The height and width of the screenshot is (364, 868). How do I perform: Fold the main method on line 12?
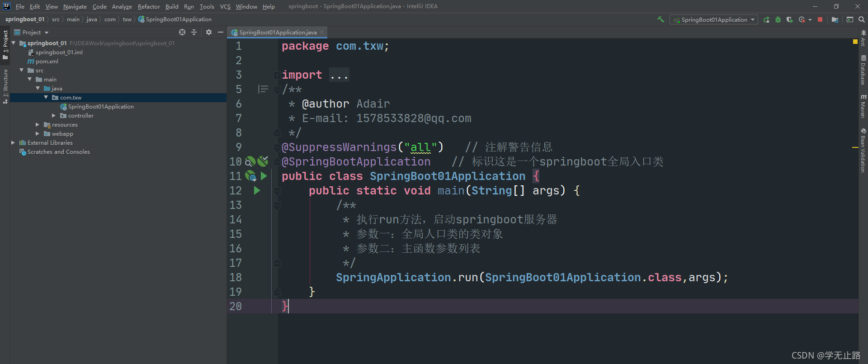click(x=277, y=190)
